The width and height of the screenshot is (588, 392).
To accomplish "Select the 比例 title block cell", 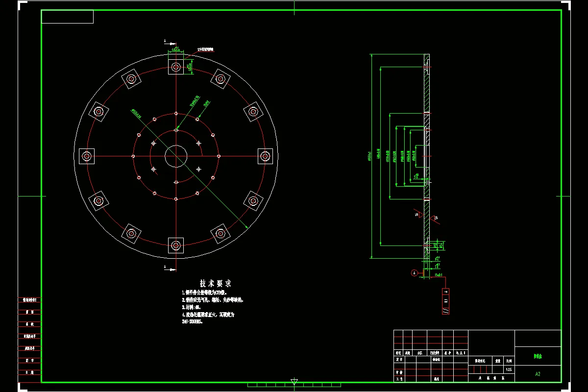I will pos(508,360).
